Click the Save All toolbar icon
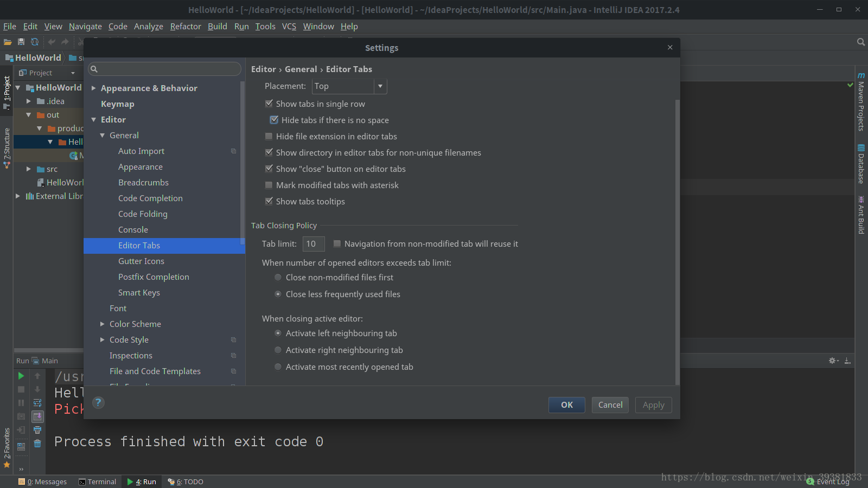The image size is (868, 488). click(21, 42)
